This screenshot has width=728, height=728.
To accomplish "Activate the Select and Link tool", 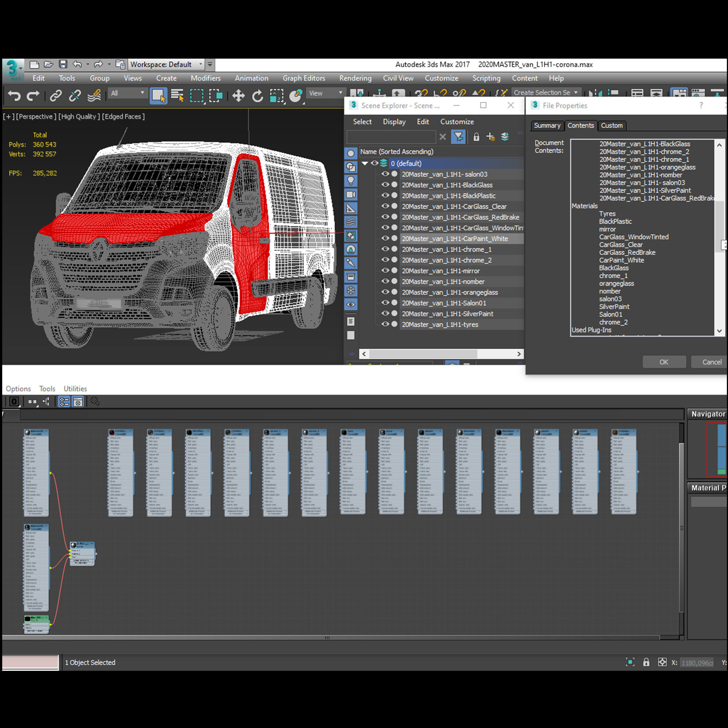I will [56, 96].
